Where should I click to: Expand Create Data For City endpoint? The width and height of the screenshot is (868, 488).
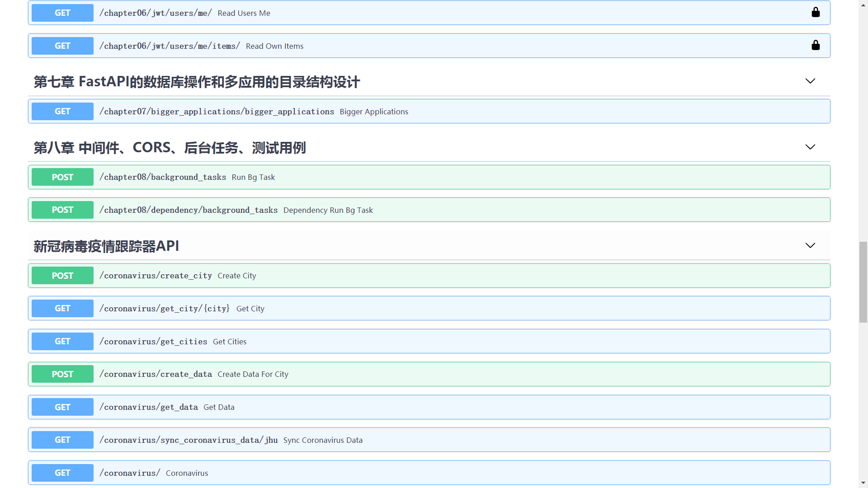(x=252, y=374)
